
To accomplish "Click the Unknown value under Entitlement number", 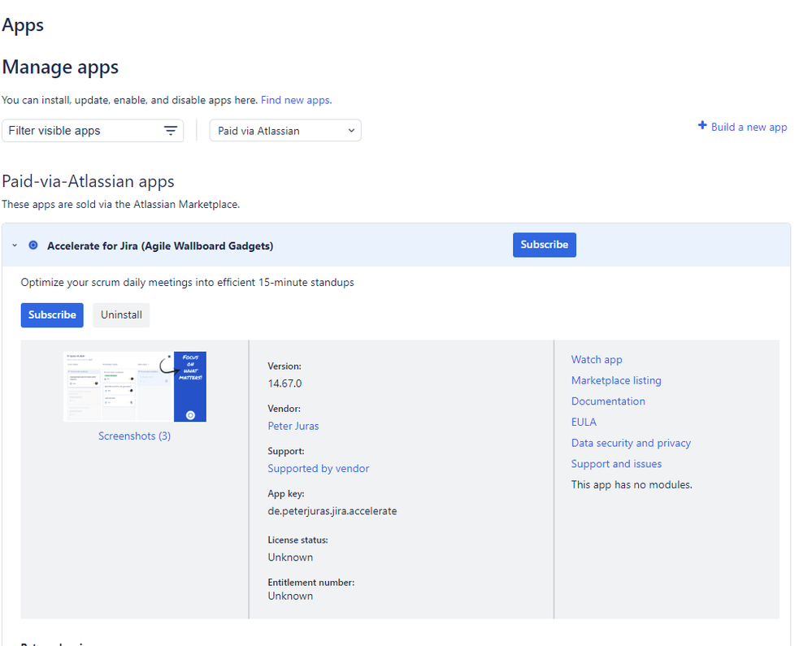I will [290, 596].
